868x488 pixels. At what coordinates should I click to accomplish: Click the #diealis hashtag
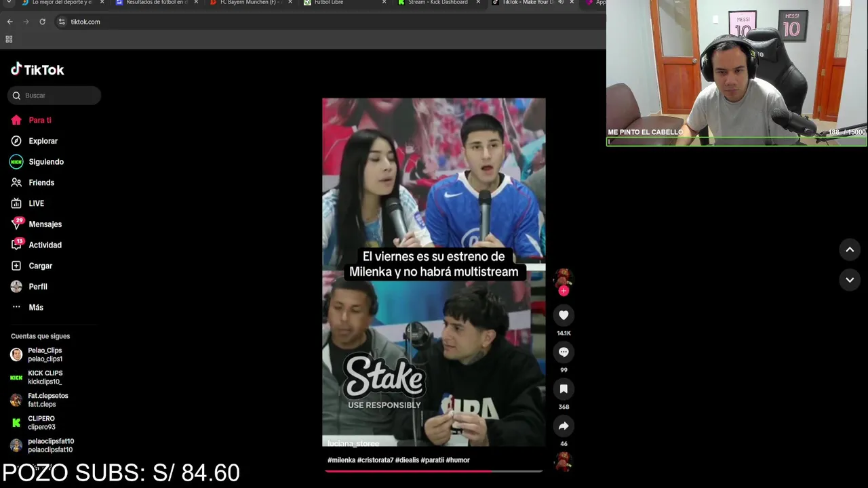(x=407, y=460)
